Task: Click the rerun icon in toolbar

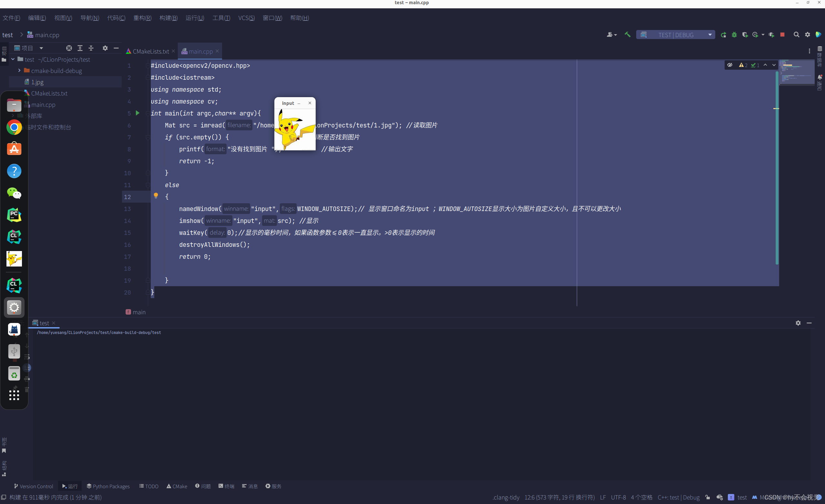Action: 723,35
